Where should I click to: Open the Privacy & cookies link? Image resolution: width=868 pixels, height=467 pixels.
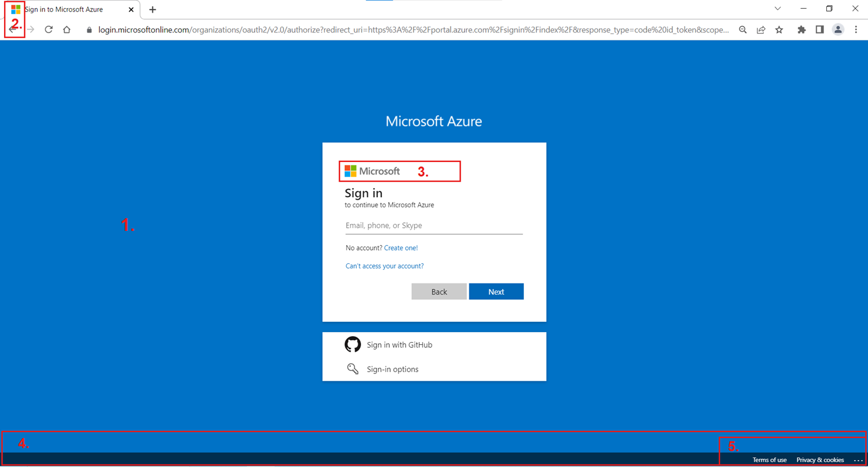click(x=820, y=459)
